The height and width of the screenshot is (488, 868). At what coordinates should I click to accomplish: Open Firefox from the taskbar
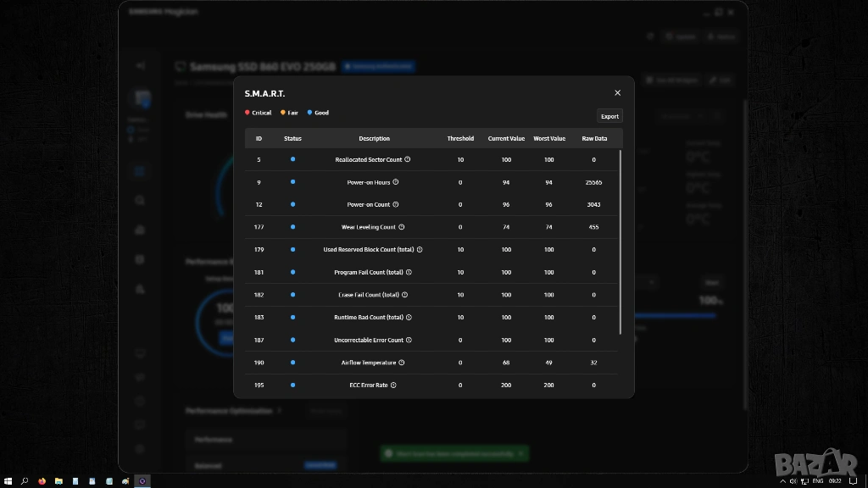[42, 480]
